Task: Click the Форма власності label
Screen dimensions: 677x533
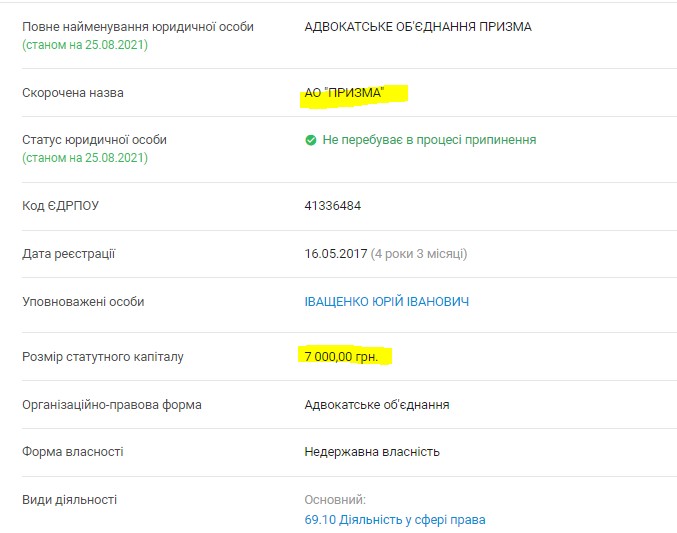Action: [73, 452]
